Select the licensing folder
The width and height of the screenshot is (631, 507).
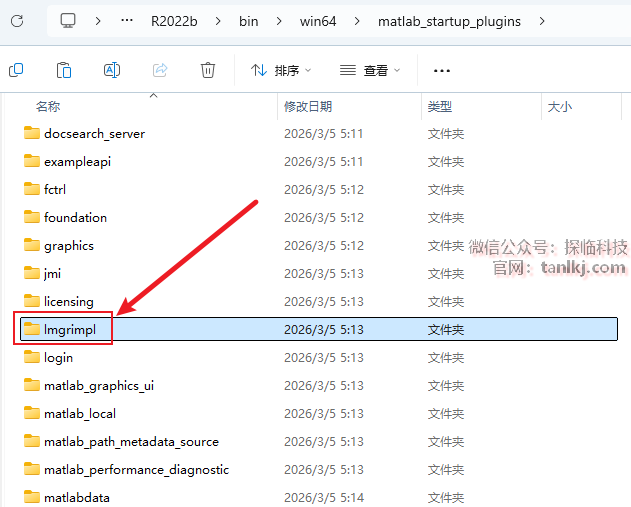point(68,301)
